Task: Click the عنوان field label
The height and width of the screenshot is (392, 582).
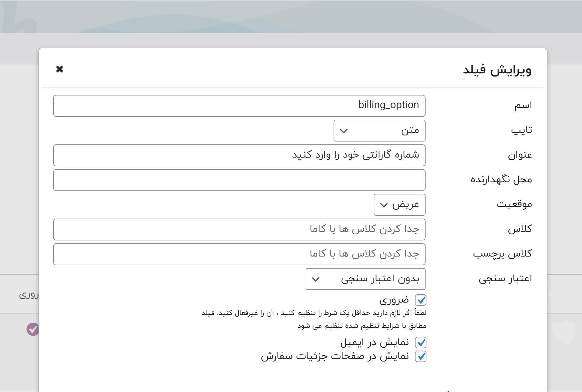Action: [520, 155]
